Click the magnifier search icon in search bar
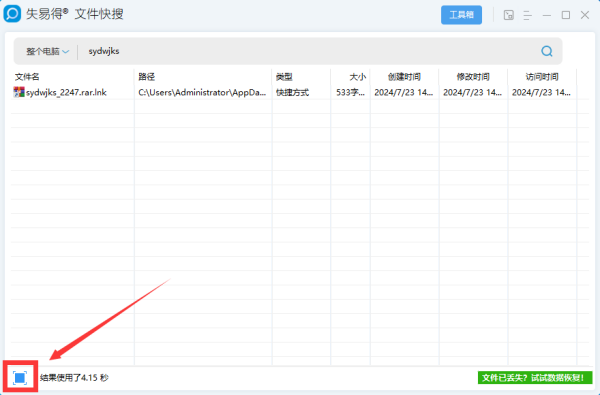The width and height of the screenshot is (600, 395). pos(547,51)
